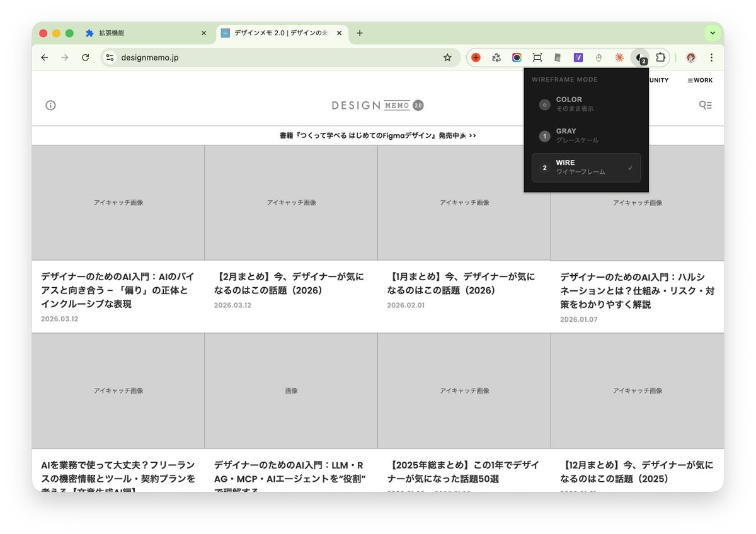Click the screen capture frame extension icon
The width and height of the screenshot is (756, 534).
pyautogui.click(x=537, y=57)
